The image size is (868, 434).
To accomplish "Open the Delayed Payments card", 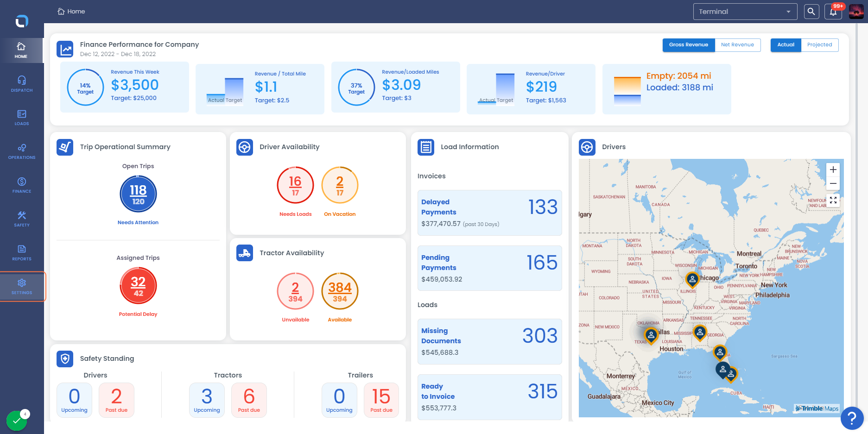I will (489, 213).
